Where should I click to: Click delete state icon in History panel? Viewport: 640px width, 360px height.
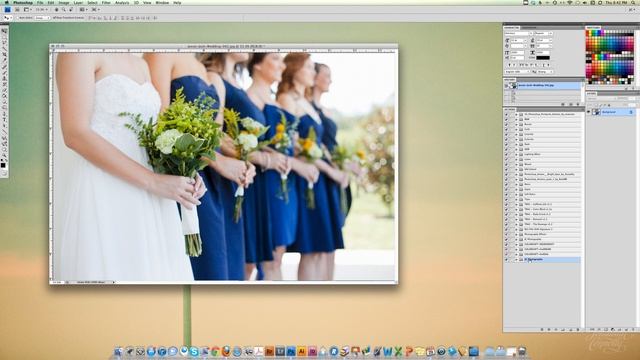578,104
